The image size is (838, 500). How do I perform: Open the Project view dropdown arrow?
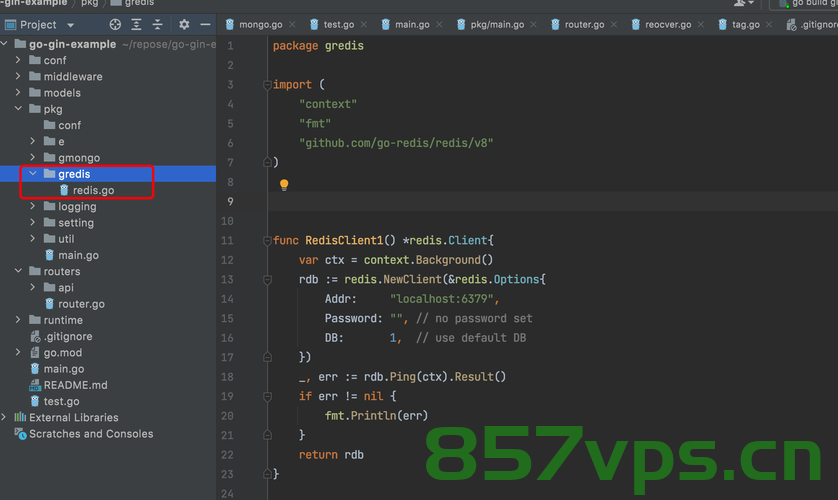[71, 25]
